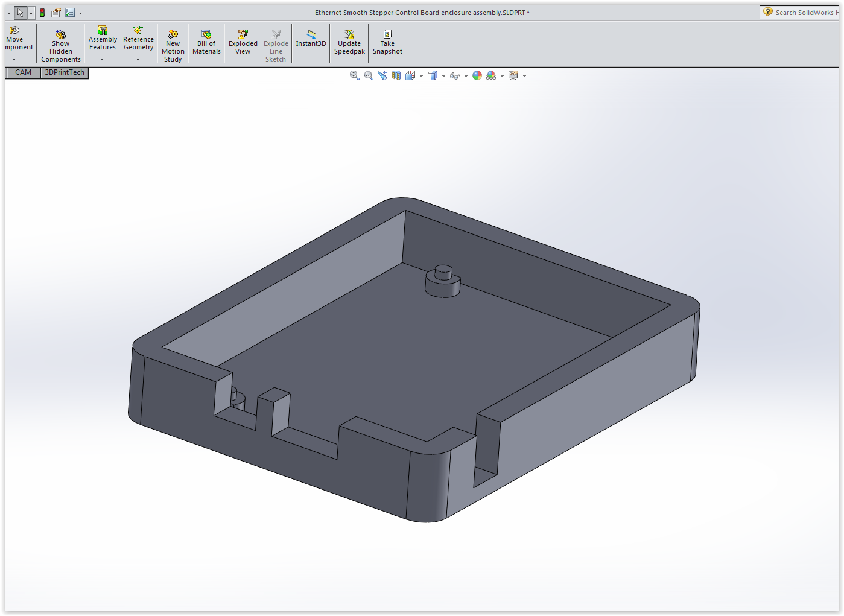
Task: Expand the View Settings dropdown arrow
Action: pyautogui.click(x=524, y=76)
